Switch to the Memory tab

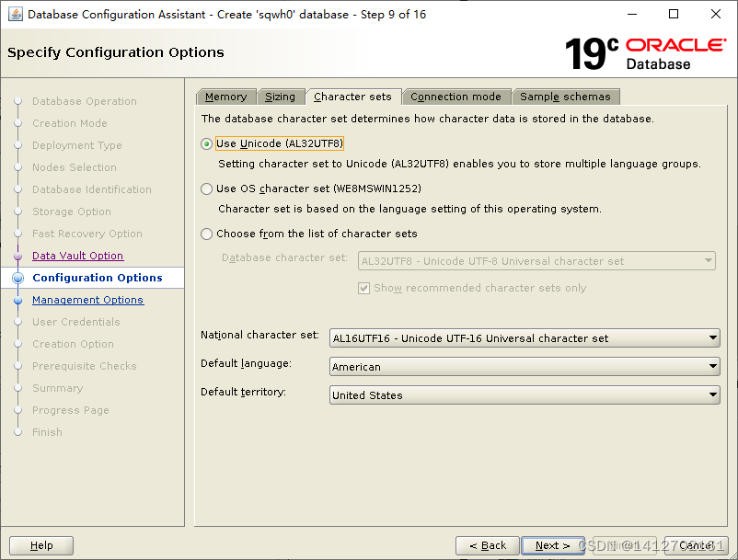[226, 97]
